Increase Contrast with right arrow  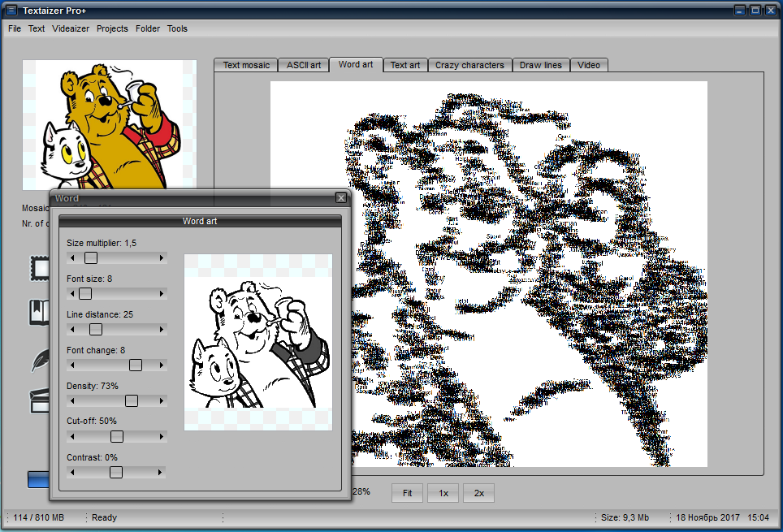click(160, 472)
